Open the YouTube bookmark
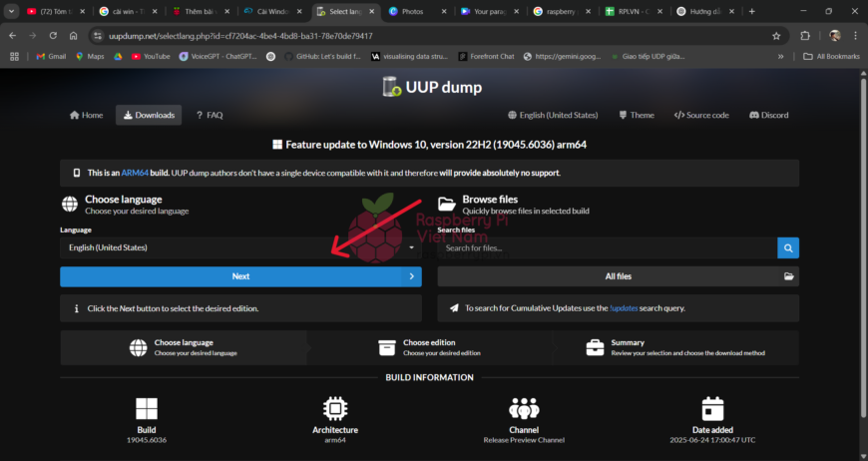Image resolution: width=868 pixels, height=461 pixels. tap(151, 57)
